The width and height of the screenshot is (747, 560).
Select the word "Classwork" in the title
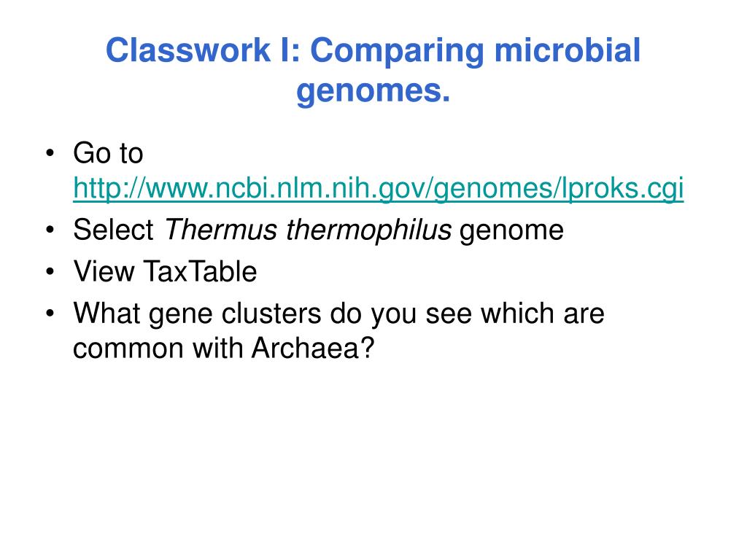188,50
